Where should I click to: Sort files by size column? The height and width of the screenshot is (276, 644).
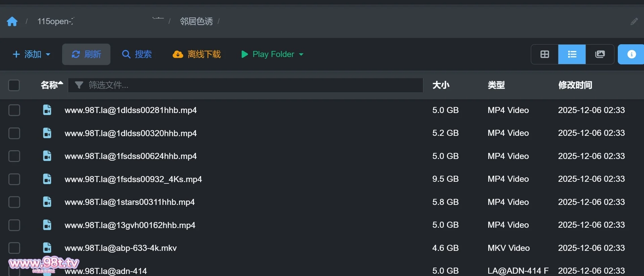(441, 85)
